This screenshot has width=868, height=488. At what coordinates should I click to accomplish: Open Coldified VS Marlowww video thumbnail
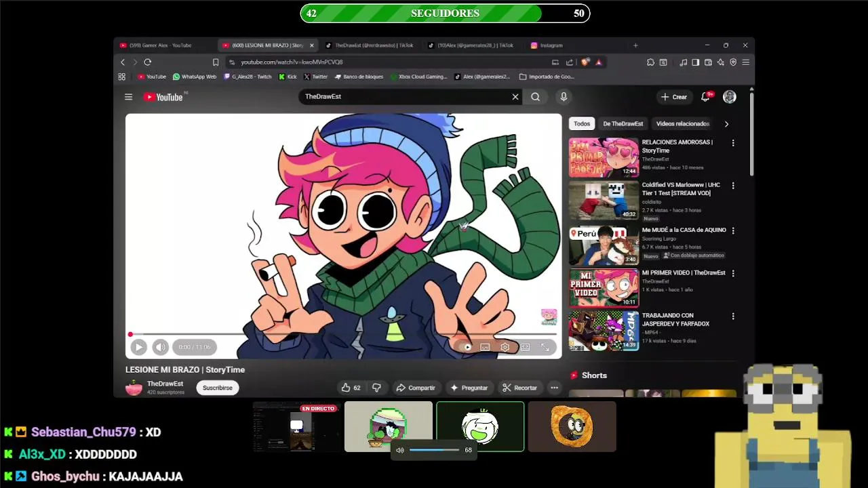[604, 200]
